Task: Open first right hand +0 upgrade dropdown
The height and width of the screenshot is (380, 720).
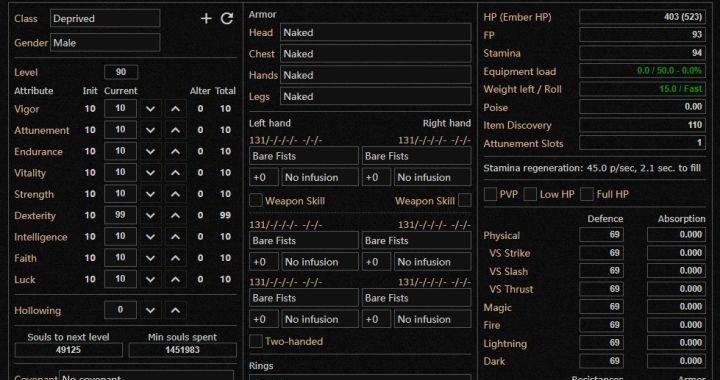Action: (377, 177)
